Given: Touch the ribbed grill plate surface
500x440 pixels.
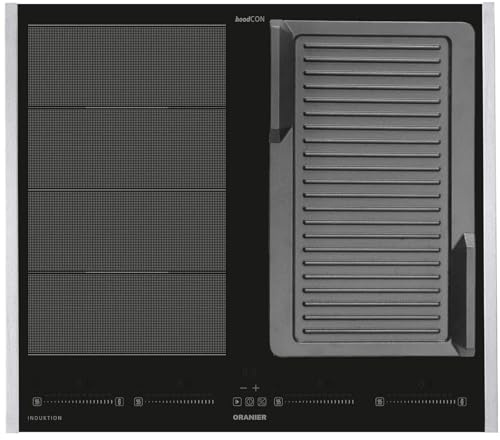Looking at the screenshot, I should click(372, 189).
